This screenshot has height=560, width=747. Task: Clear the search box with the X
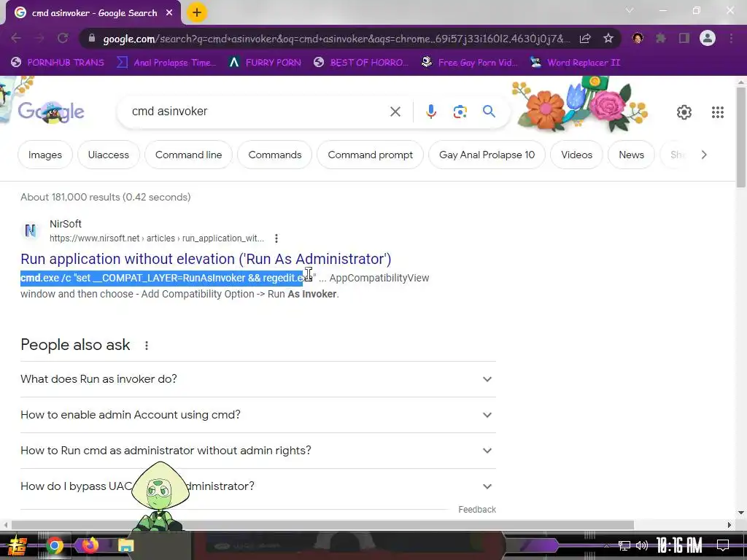pyautogui.click(x=395, y=112)
